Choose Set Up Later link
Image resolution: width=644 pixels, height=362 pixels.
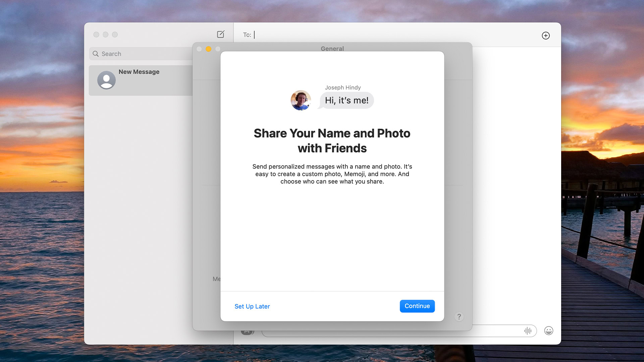(252, 306)
